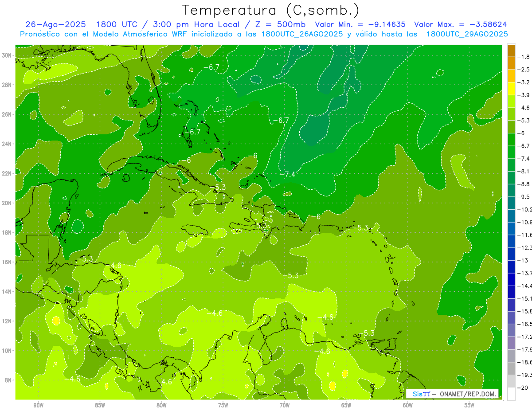Click the 18N latitude axis label

pyautogui.click(x=8, y=233)
